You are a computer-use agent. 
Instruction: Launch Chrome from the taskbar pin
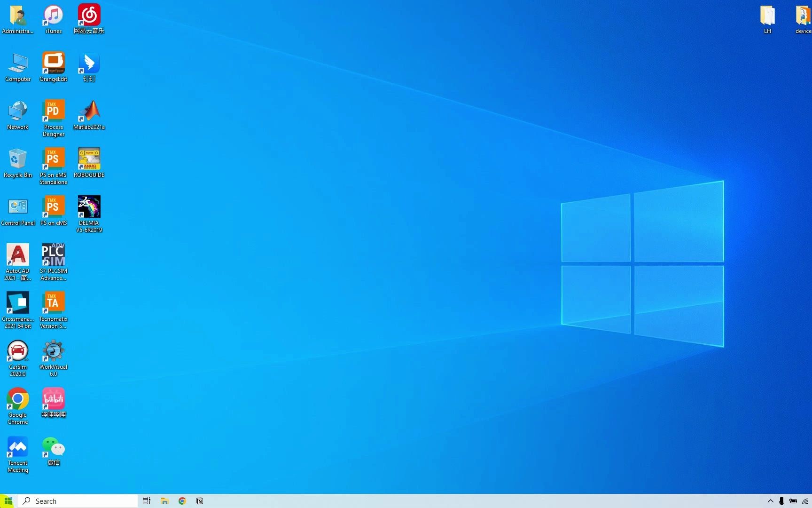(x=182, y=501)
